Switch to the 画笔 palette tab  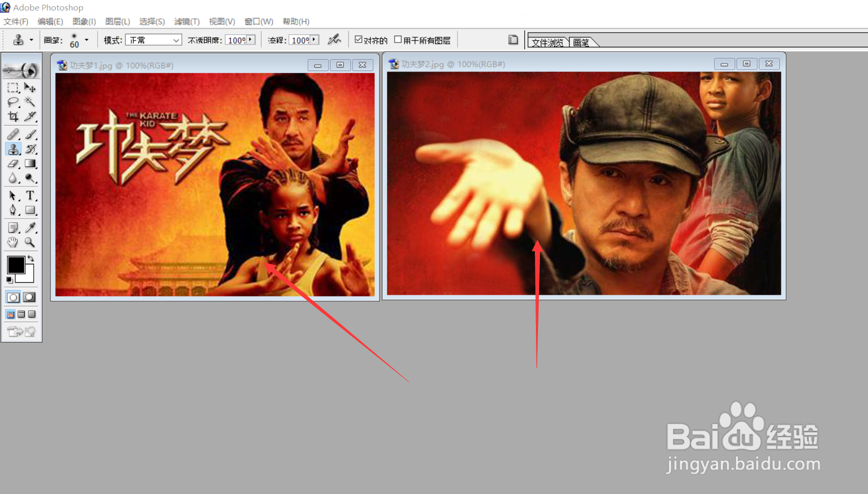581,43
